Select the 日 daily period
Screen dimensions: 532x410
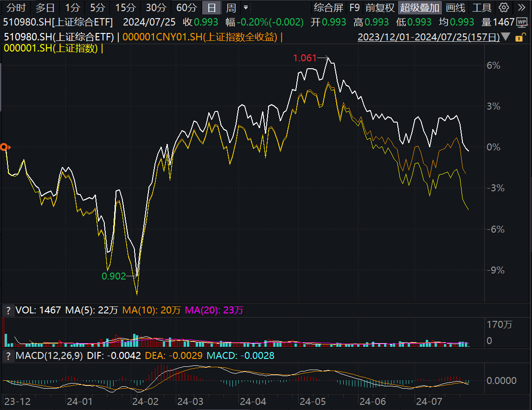pyautogui.click(x=211, y=8)
